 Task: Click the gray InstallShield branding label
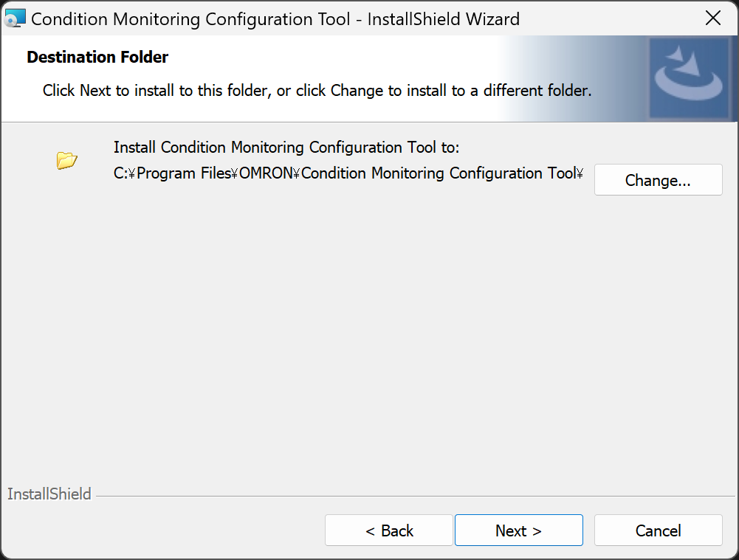49,494
